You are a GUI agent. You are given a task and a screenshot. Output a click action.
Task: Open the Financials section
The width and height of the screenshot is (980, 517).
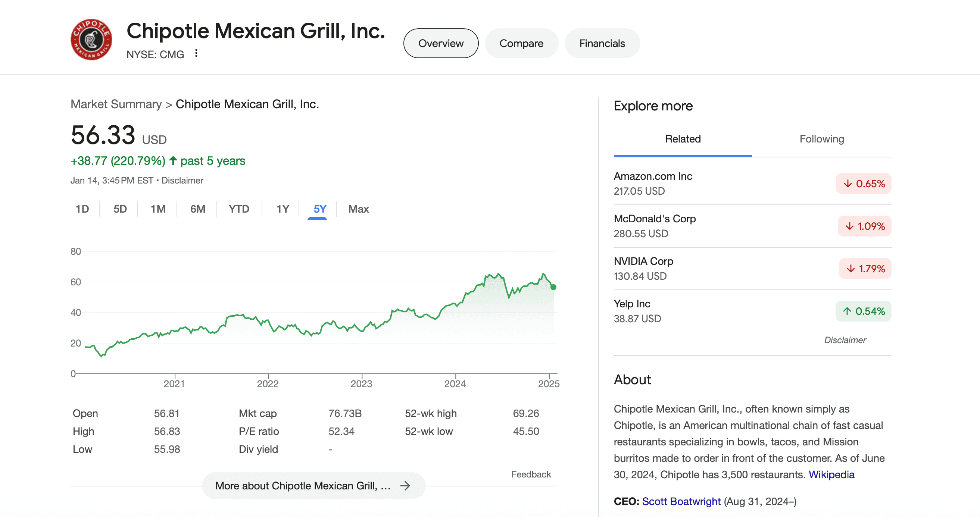click(602, 43)
